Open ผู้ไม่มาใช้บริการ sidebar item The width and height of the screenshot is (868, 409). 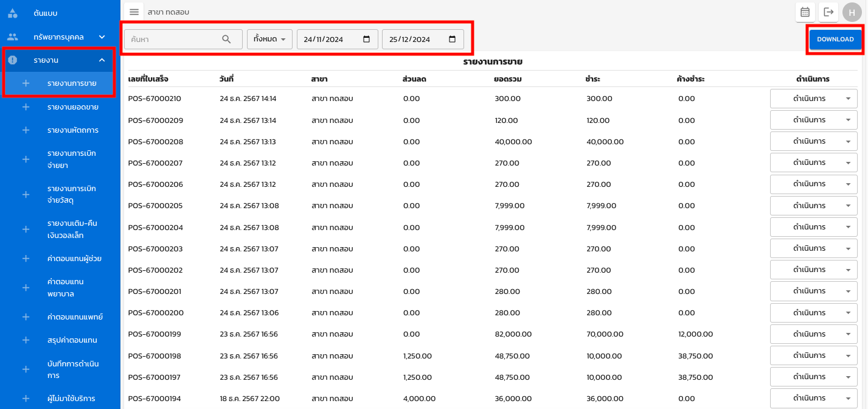pos(60,399)
